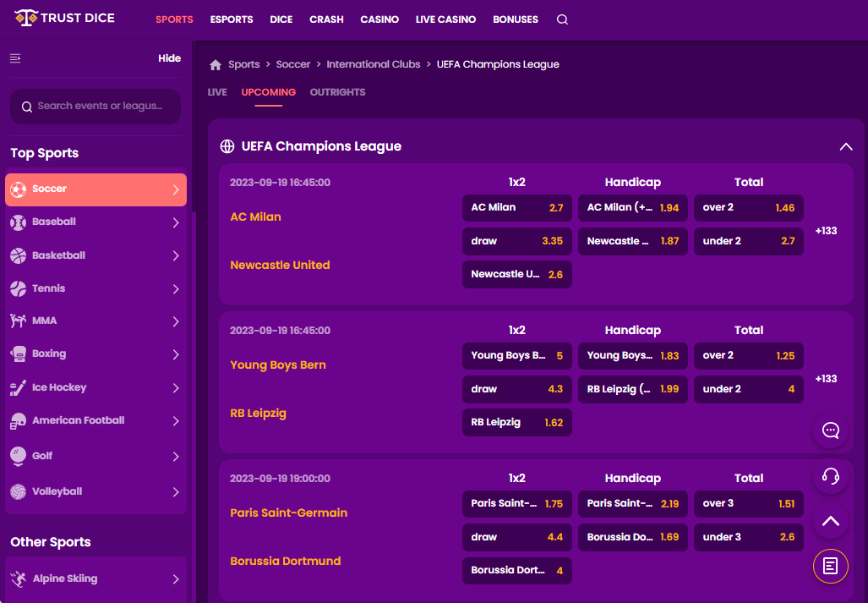Select Young Boys Bern win at 5
The image size is (868, 603).
pos(517,356)
